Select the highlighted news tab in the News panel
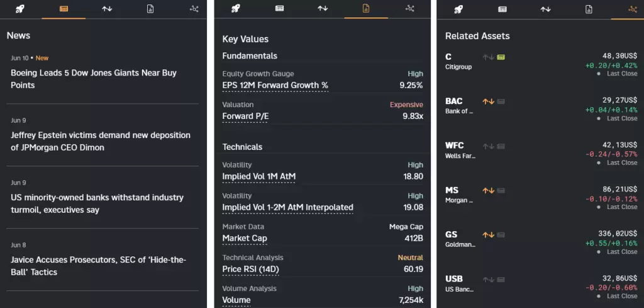Screen dimensions: 644x308 [64, 9]
